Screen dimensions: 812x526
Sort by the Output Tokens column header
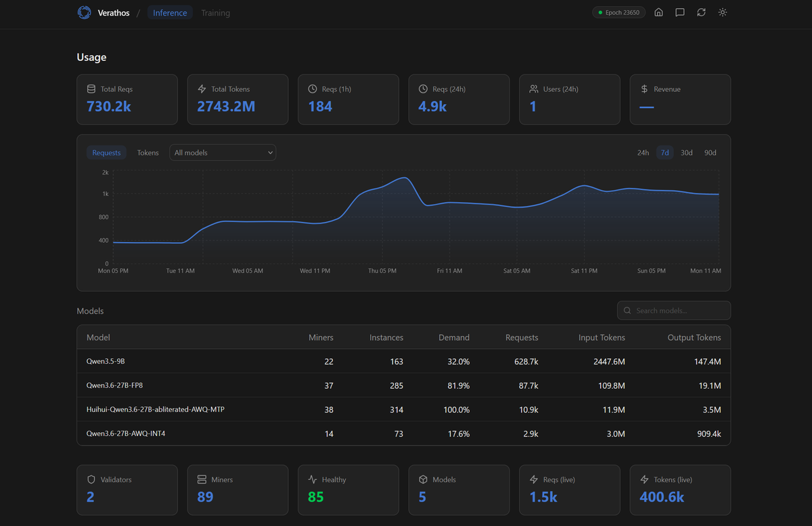click(x=694, y=337)
